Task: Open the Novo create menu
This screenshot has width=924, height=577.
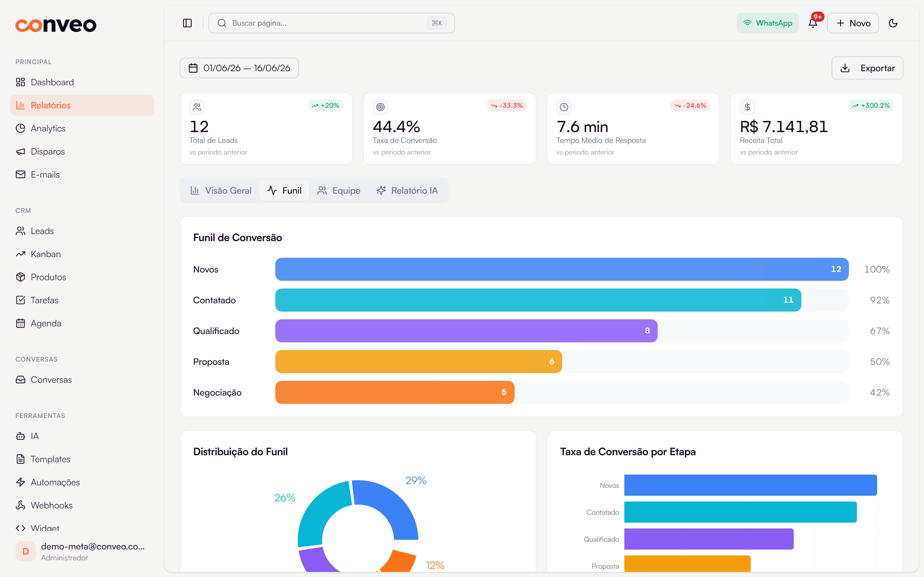Action: pyautogui.click(x=853, y=23)
